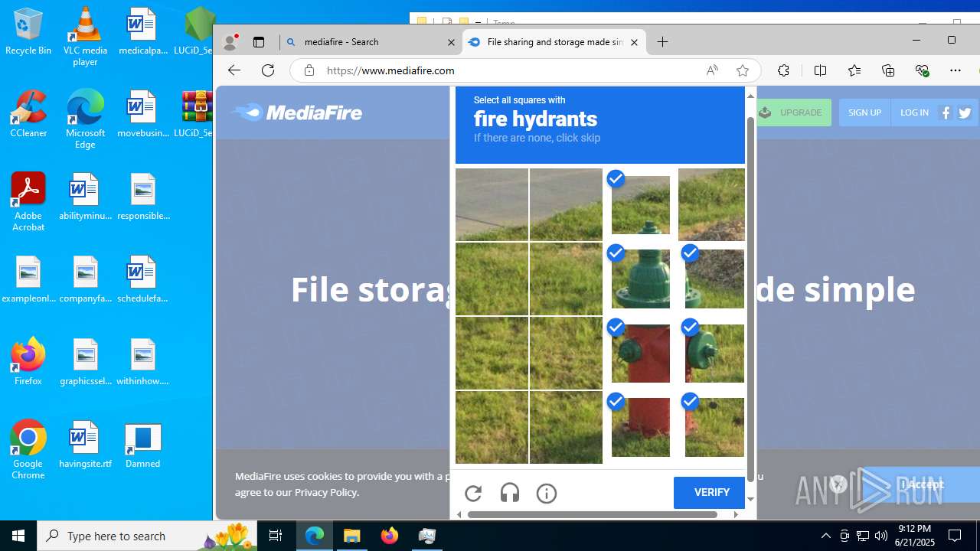Deselect the green hydrant cap tile
Image resolution: width=980 pixels, height=551 pixels.
point(640,204)
